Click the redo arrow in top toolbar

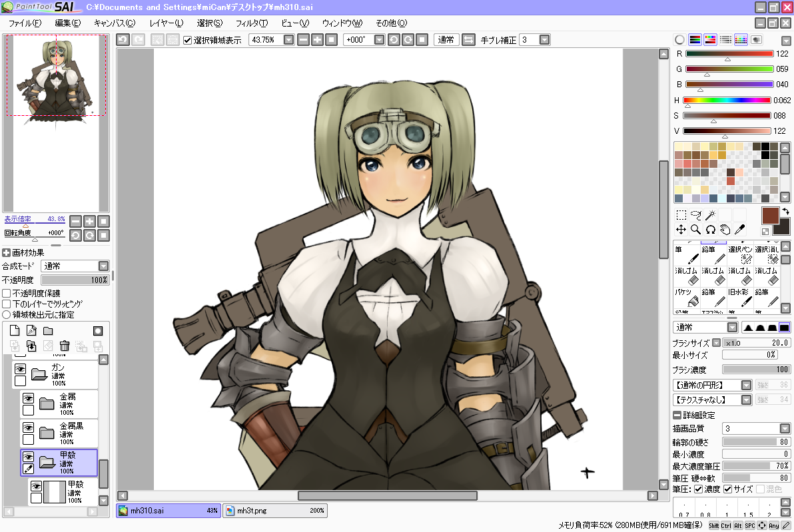pyautogui.click(x=139, y=39)
